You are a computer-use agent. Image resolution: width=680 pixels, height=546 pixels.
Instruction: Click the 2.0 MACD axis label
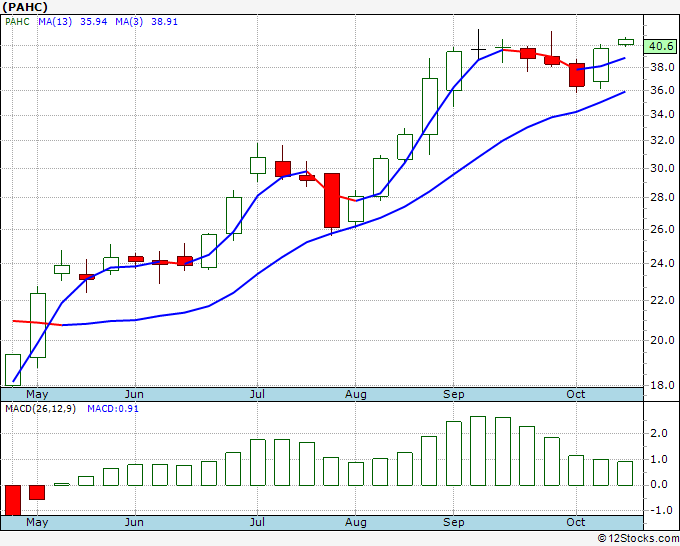659,434
